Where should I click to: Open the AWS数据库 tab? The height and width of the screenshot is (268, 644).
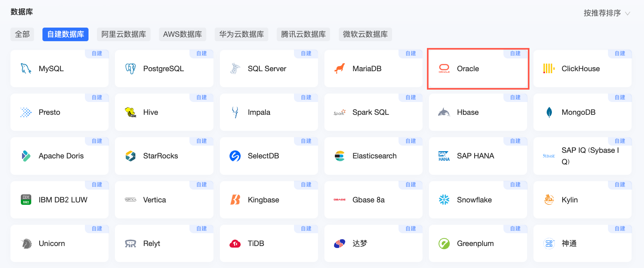(183, 34)
